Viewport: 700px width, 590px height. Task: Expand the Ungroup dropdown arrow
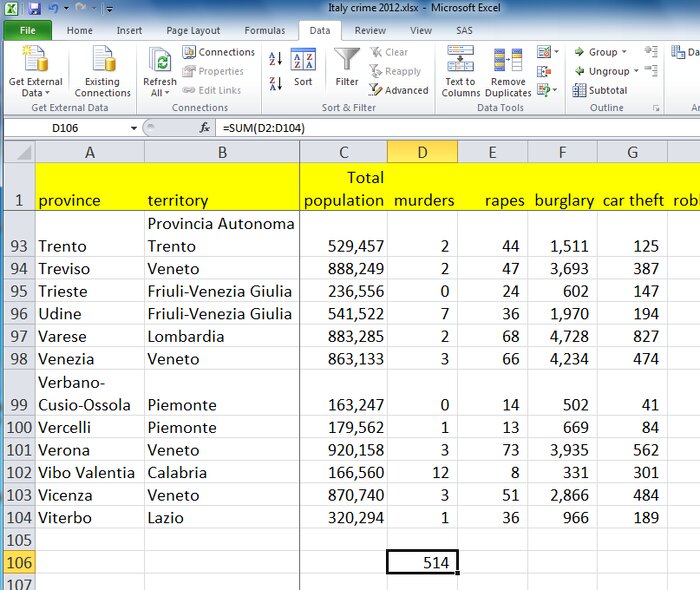coord(637,71)
